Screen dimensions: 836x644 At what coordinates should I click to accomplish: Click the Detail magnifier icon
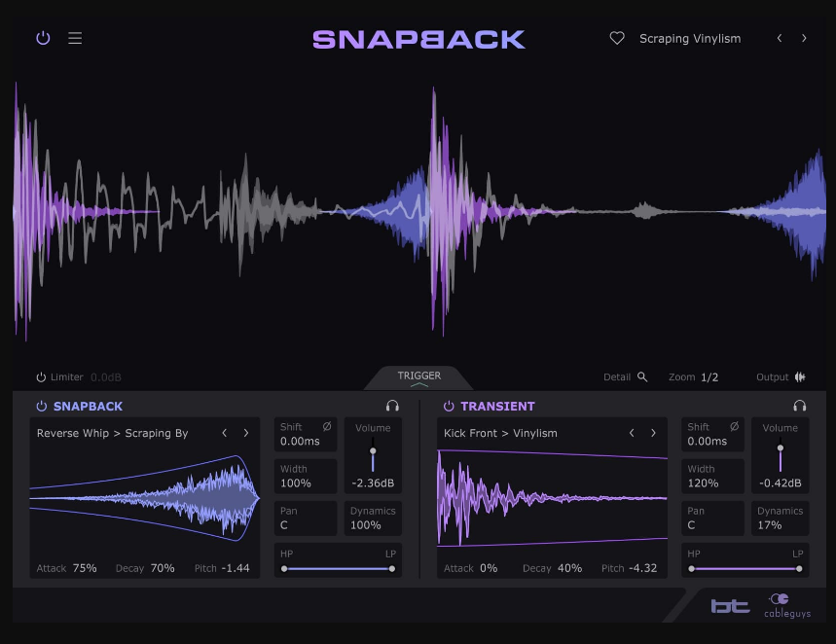[x=642, y=376]
